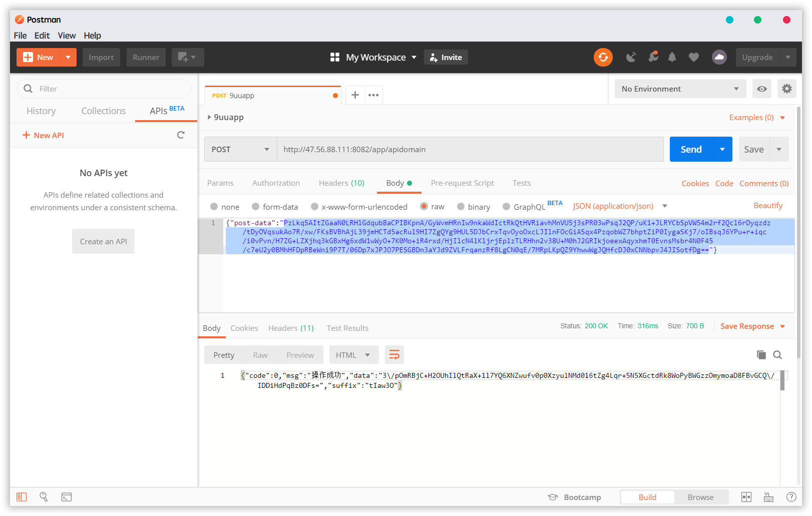Open the help question mark icon
The height and width of the screenshot is (516, 812).
click(791, 497)
